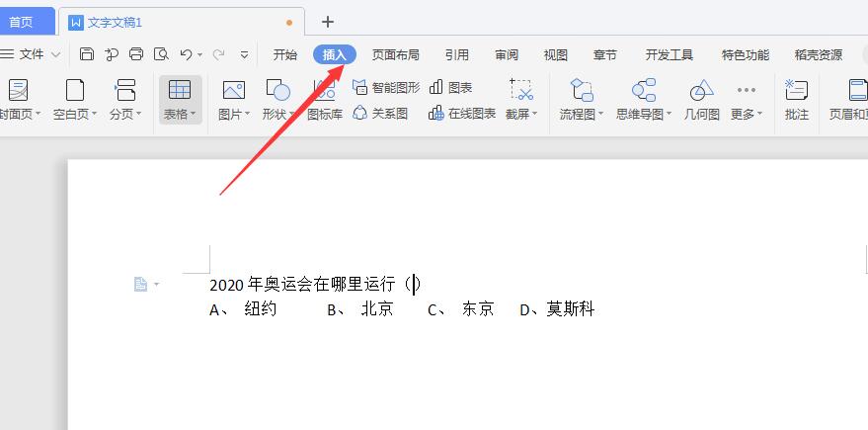This screenshot has width=868, height=430.
Task: Open the Table (表格) insert tool
Action: [x=180, y=99]
